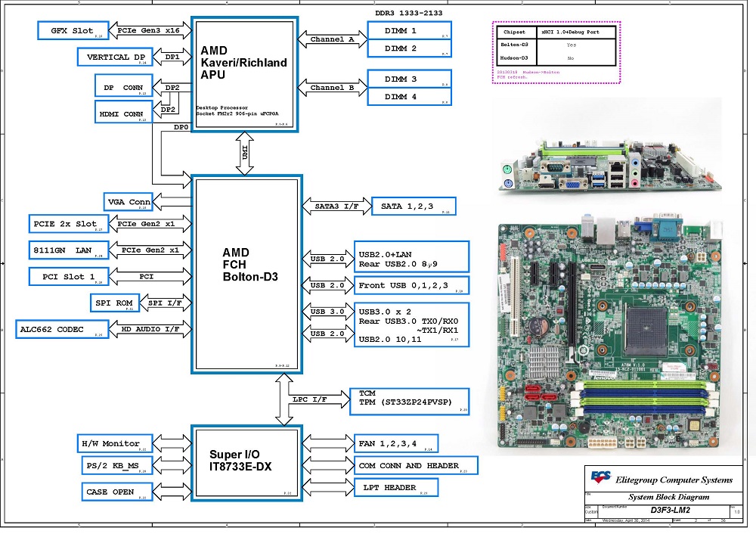Select the LPC I/F arrow label
The height and width of the screenshot is (534, 756).
point(309,399)
